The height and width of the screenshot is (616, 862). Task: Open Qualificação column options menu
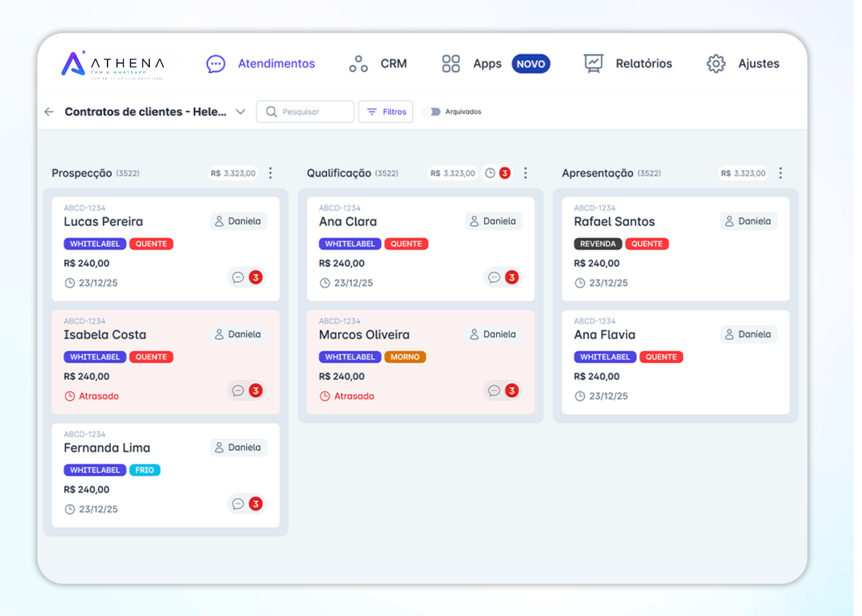[525, 173]
